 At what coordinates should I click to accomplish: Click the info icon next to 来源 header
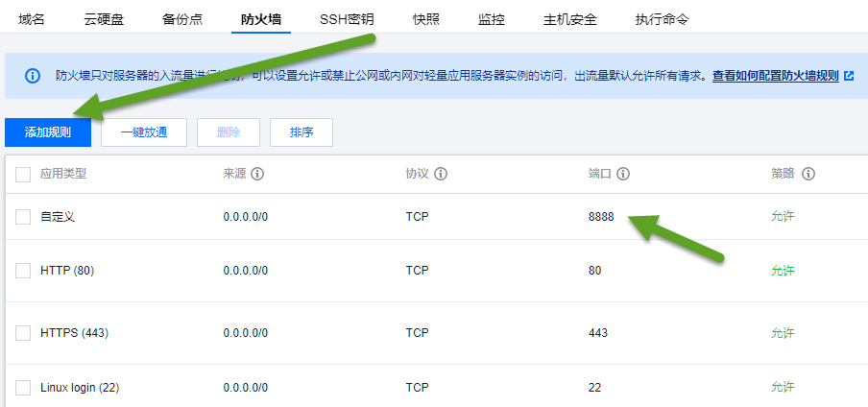(257, 174)
